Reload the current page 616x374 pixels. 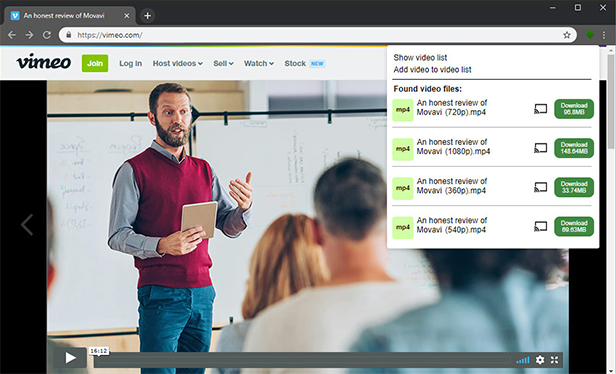pyautogui.click(x=47, y=35)
